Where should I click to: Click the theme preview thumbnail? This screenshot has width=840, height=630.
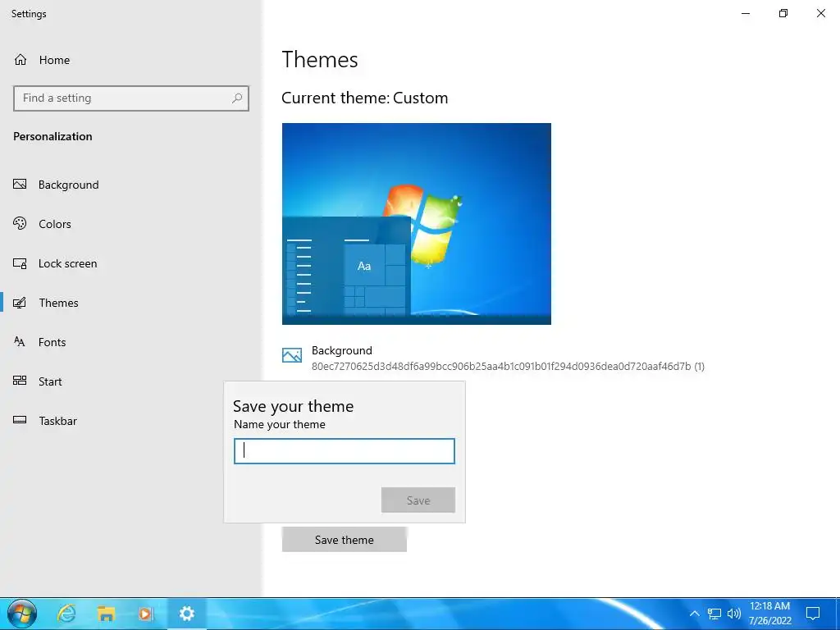[x=416, y=224]
